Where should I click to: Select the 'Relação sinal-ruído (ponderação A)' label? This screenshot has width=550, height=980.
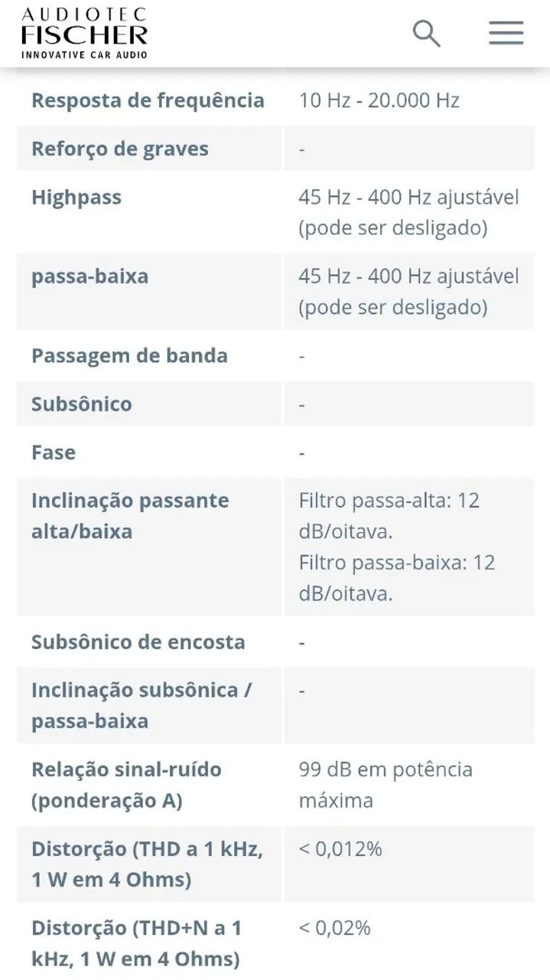click(126, 785)
